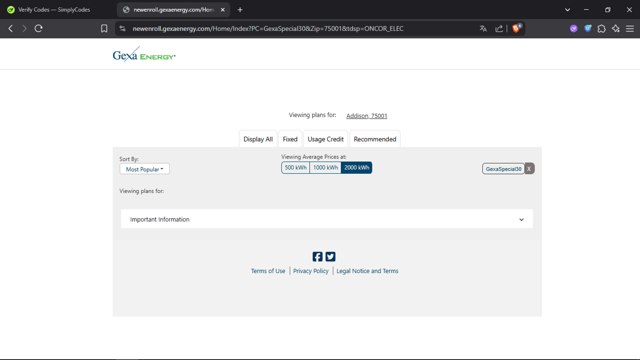
Task: Open Legal Notice and Terms link
Action: pyautogui.click(x=367, y=271)
